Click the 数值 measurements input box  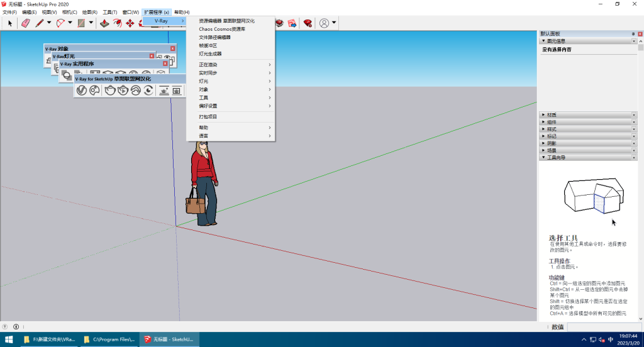[x=604, y=327]
